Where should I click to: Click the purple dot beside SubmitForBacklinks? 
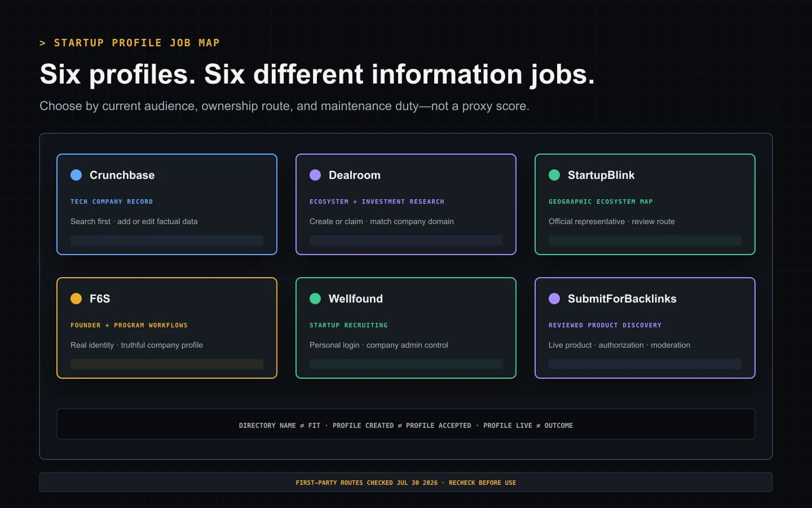(554, 299)
